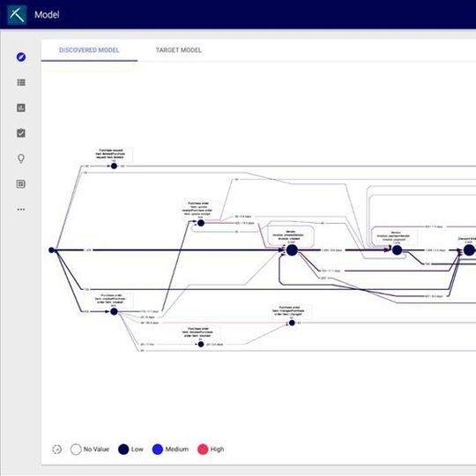
Task: Select the Vendor invoice payment node
Action: pyautogui.click(x=397, y=250)
